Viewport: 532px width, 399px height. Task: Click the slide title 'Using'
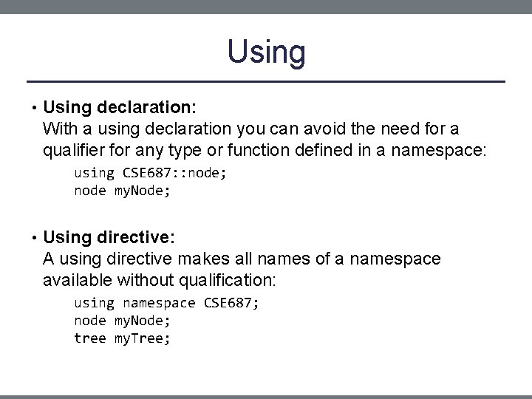click(x=266, y=52)
